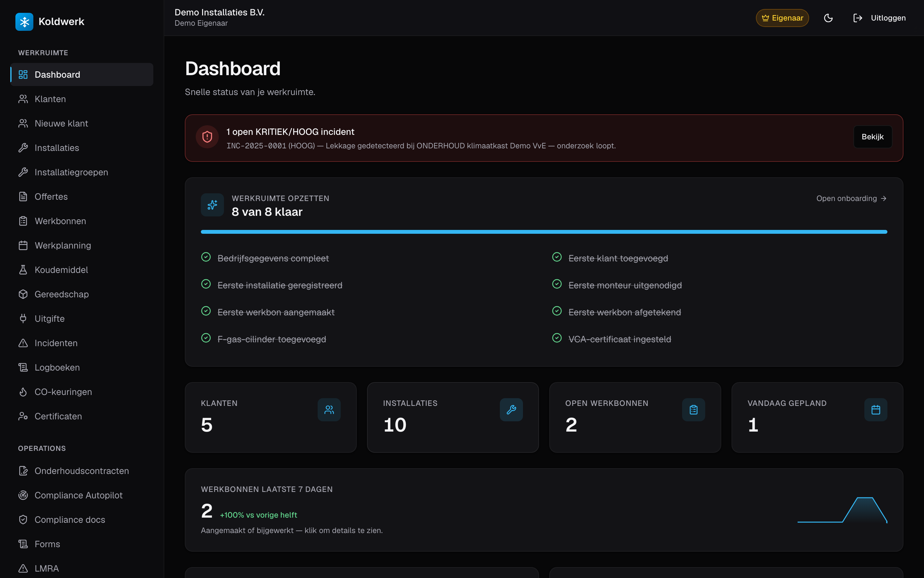Screen dimensions: 924x578
Task: Click the Werkbonnen sparkline chart
Action: click(x=842, y=510)
